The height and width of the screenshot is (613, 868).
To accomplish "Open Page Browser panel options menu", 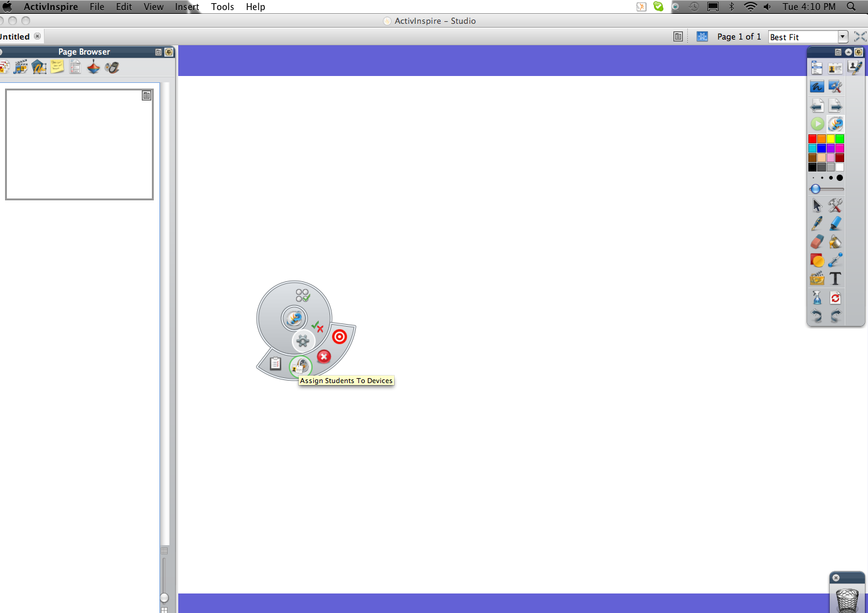I will (158, 52).
